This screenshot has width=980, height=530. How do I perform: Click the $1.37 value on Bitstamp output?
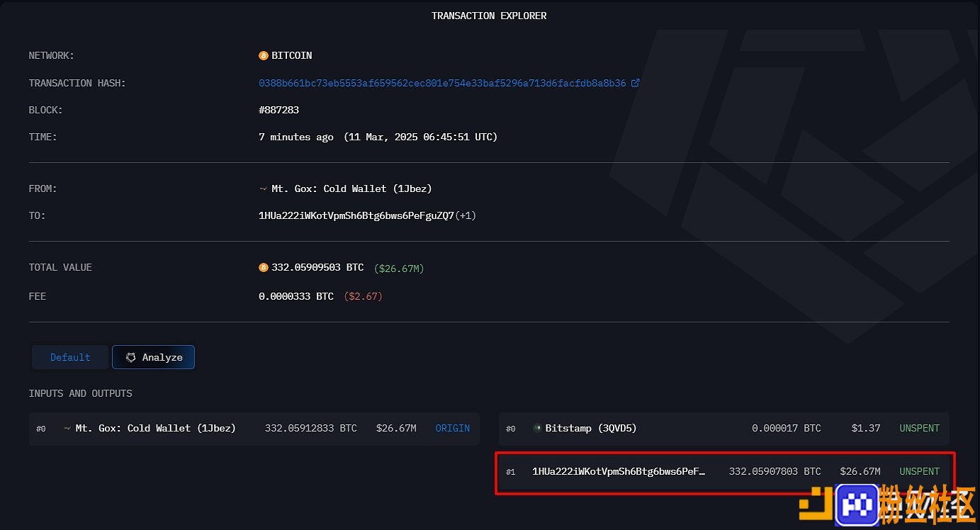866,428
